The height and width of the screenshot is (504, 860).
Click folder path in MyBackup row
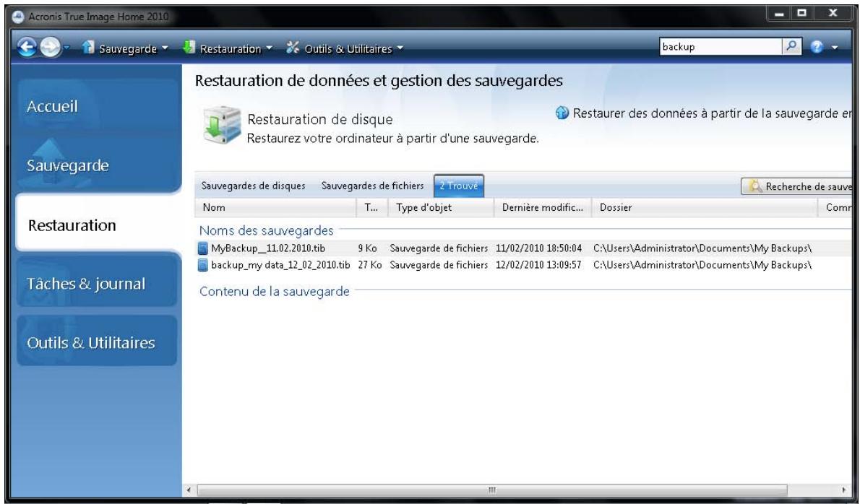pos(702,248)
